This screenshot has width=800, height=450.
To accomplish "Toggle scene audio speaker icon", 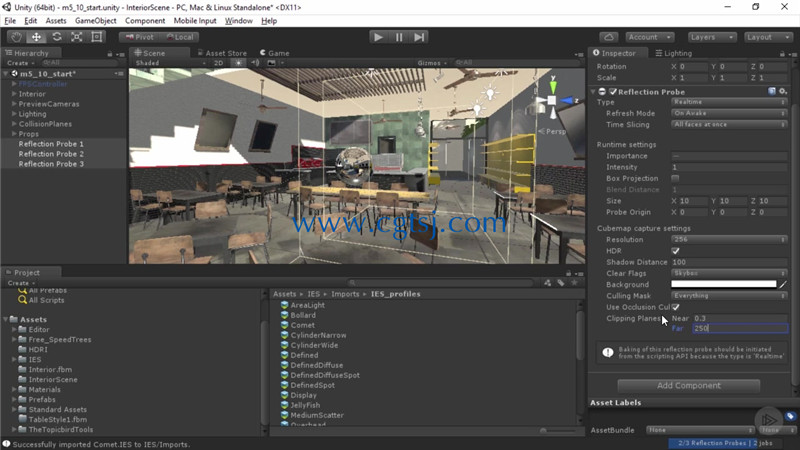I will pos(256,63).
